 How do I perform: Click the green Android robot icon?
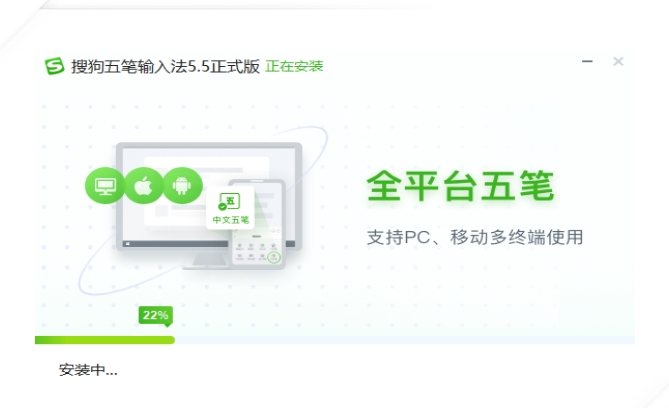(182, 186)
